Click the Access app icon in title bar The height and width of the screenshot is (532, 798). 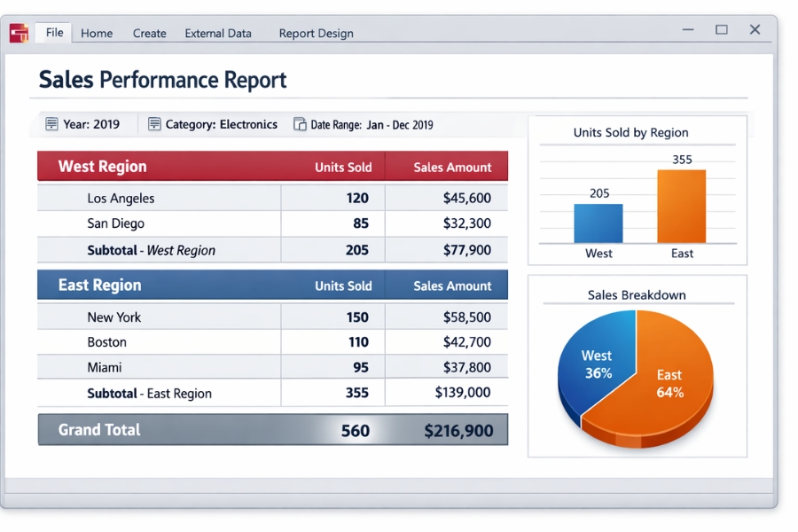click(x=19, y=33)
